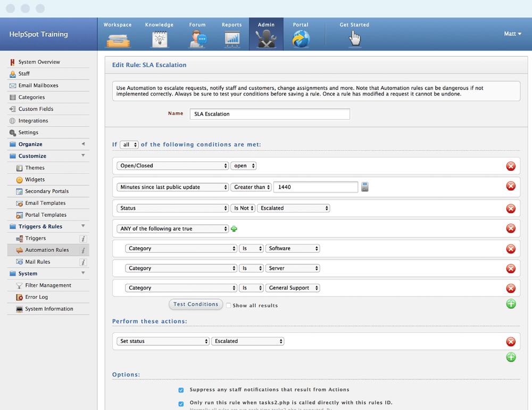The width and height of the screenshot is (532, 410).
Task: Click info icon beside Automation Rules
Action: pos(83,250)
